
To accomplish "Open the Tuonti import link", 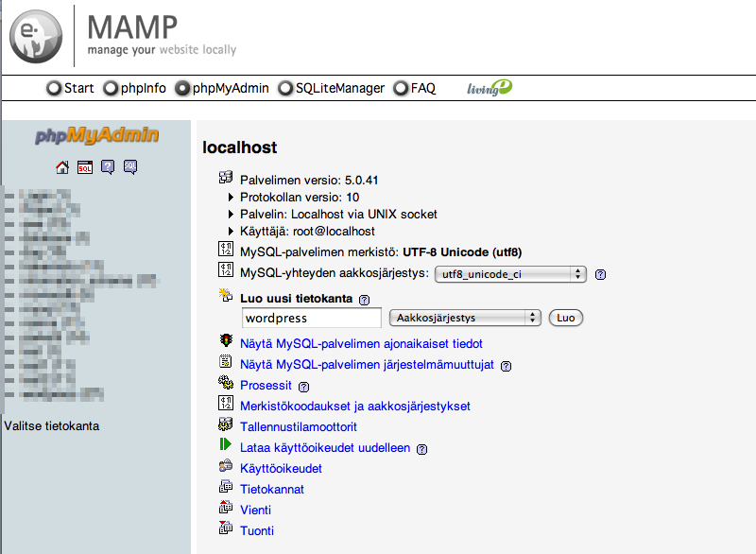I will [x=257, y=530].
